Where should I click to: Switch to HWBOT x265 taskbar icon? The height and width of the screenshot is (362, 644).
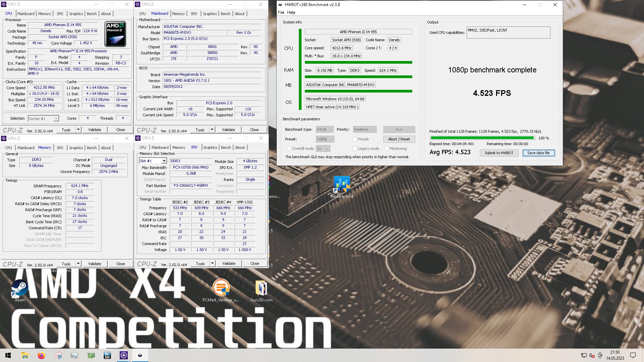tap(140, 355)
